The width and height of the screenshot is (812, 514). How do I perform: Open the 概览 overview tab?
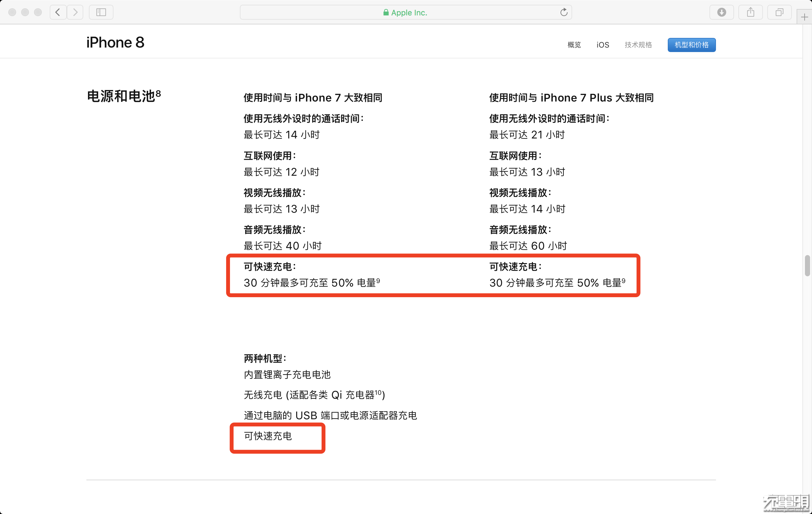(x=574, y=45)
